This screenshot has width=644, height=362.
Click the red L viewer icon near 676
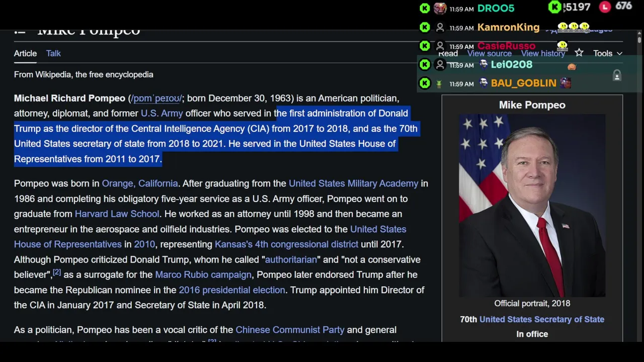click(605, 7)
